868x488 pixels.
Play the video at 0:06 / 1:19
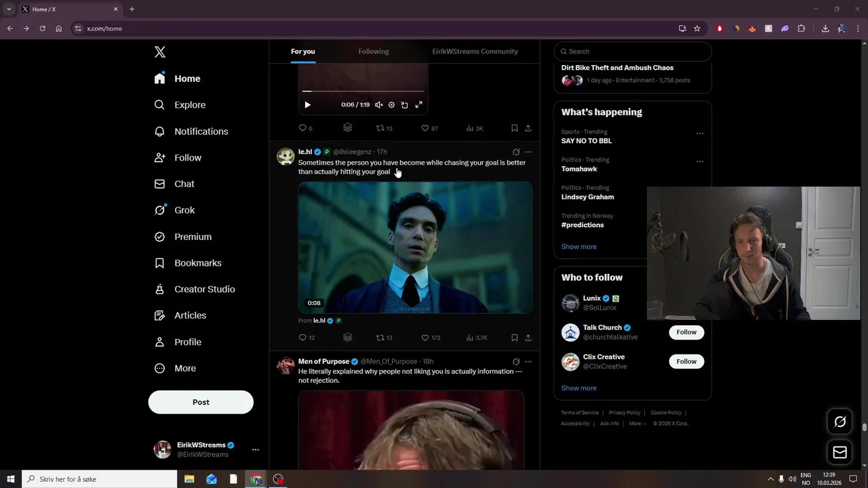[307, 105]
